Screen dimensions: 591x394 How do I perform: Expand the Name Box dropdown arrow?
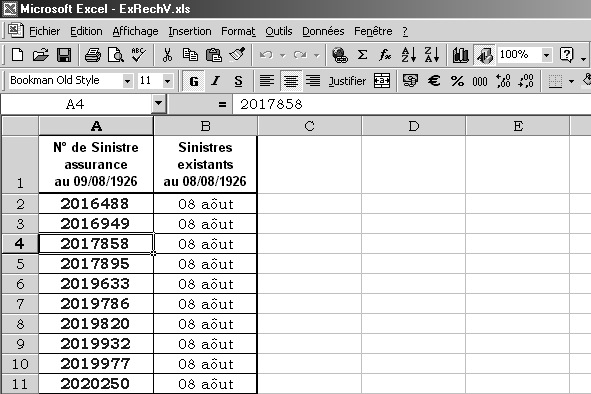pos(159,104)
